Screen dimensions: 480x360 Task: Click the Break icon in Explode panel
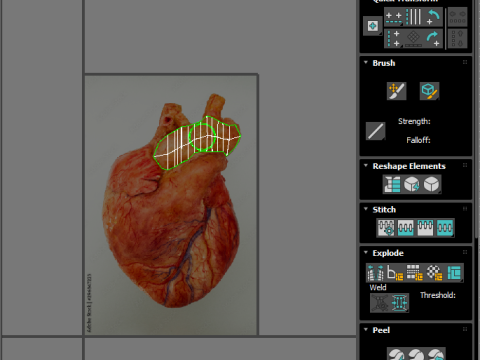(x=375, y=273)
